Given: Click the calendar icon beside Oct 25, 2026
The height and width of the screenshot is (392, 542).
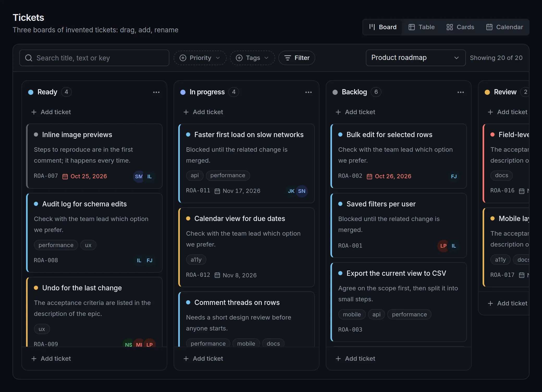Looking at the screenshot, I should (65, 177).
